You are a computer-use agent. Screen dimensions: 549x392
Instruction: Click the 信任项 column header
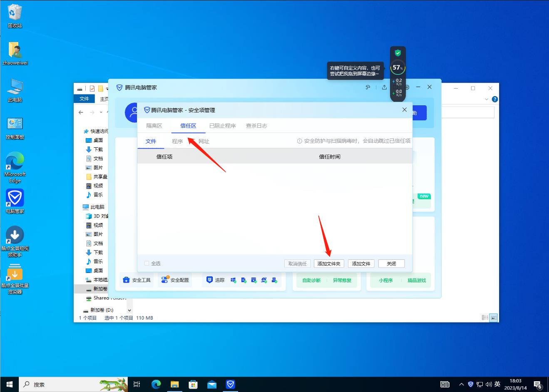pos(164,157)
